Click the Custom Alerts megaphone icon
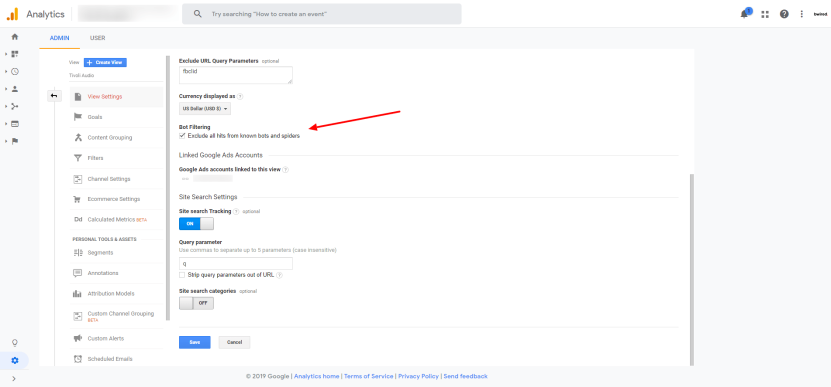831x387 pixels. pos(78,338)
